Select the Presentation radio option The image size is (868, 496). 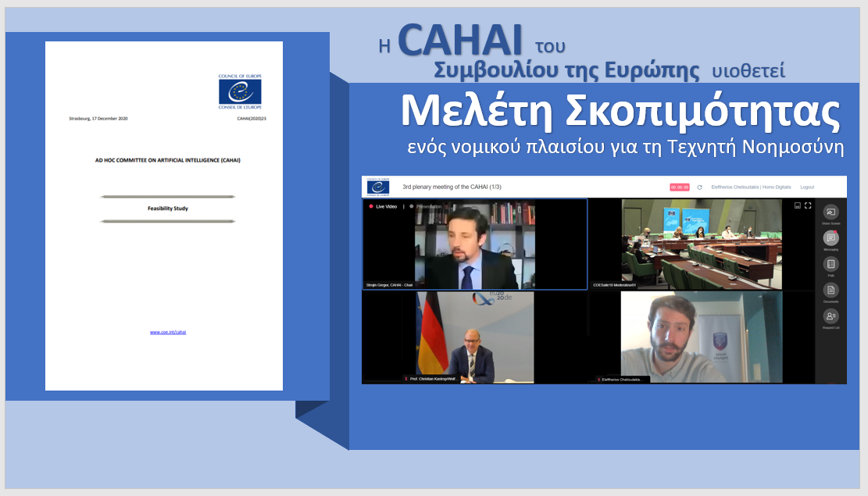[411, 206]
